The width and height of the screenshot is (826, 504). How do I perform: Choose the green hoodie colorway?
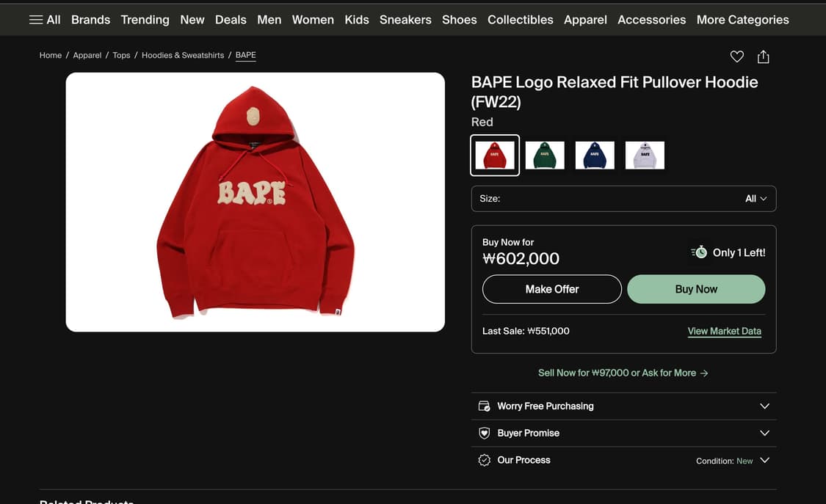(545, 156)
